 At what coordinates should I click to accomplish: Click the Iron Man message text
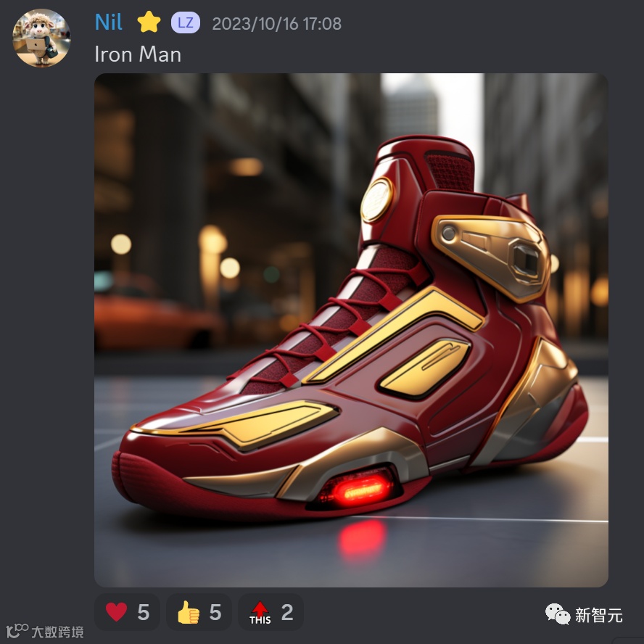[138, 54]
